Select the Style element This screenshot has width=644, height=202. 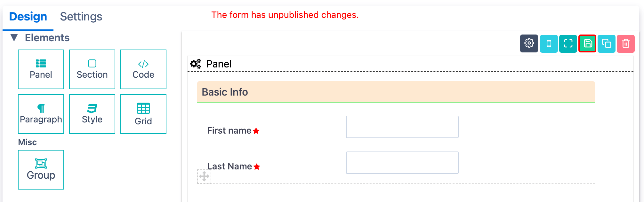92,113
